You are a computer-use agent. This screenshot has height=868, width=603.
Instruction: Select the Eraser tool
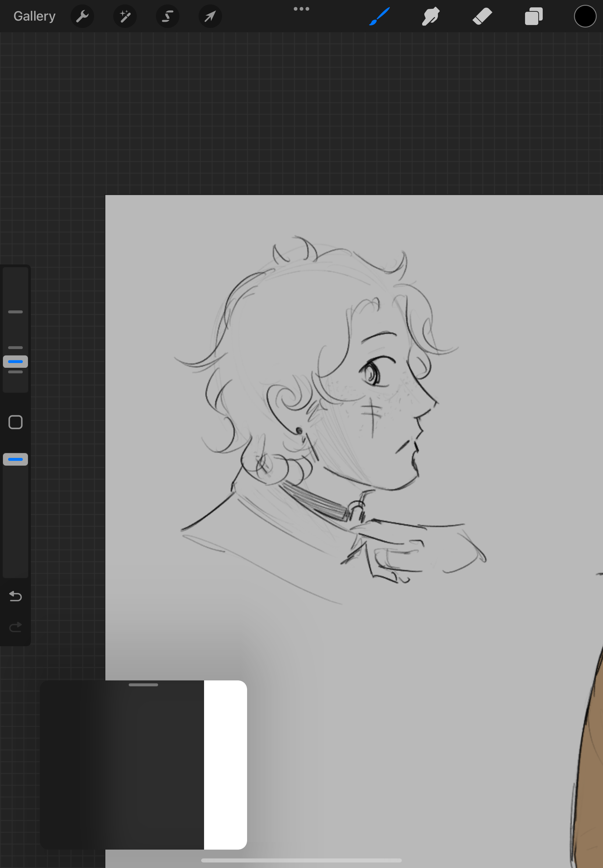(482, 16)
